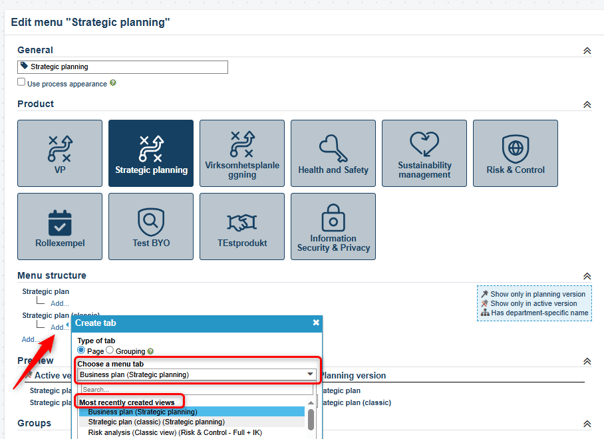Image resolution: width=604 pixels, height=439 pixels.
Task: Choose Business plan (Strategic planning) from list
Action: click(x=143, y=411)
